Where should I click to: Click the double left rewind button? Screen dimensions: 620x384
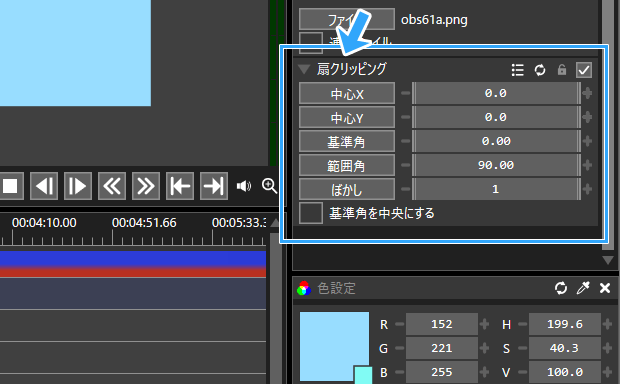(112, 186)
